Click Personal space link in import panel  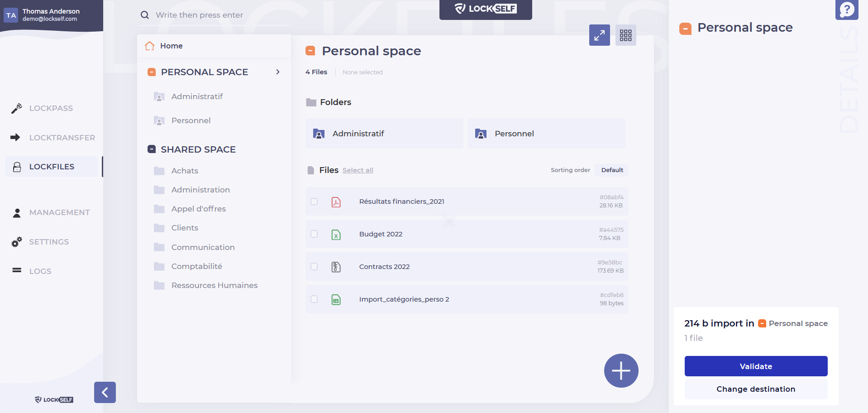[x=798, y=323]
